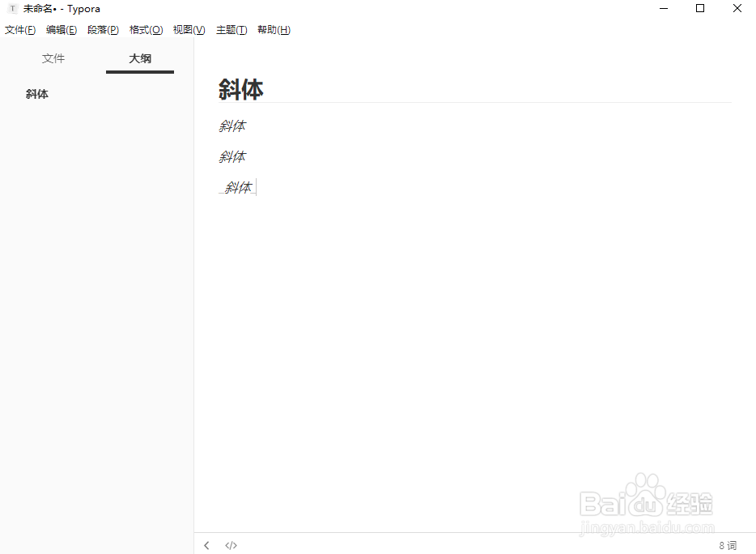Close the Typora window
Image resolution: width=756 pixels, height=554 pixels.
coord(737,9)
